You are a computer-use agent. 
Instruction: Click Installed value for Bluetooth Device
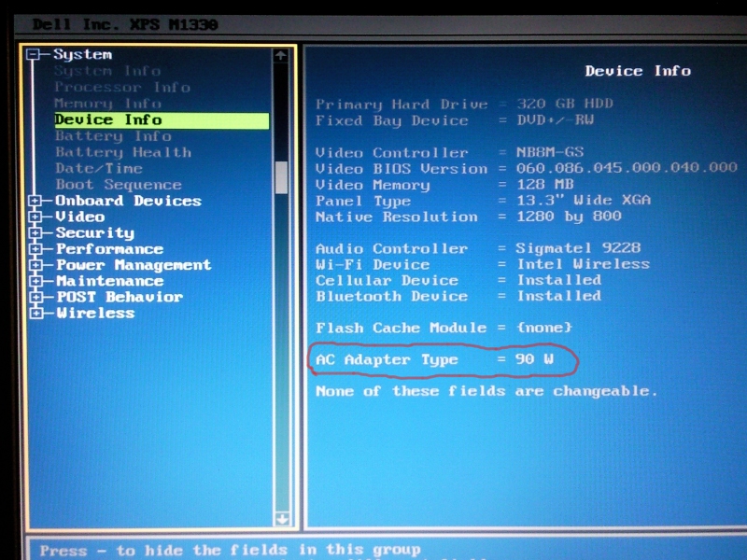pyautogui.click(x=559, y=296)
